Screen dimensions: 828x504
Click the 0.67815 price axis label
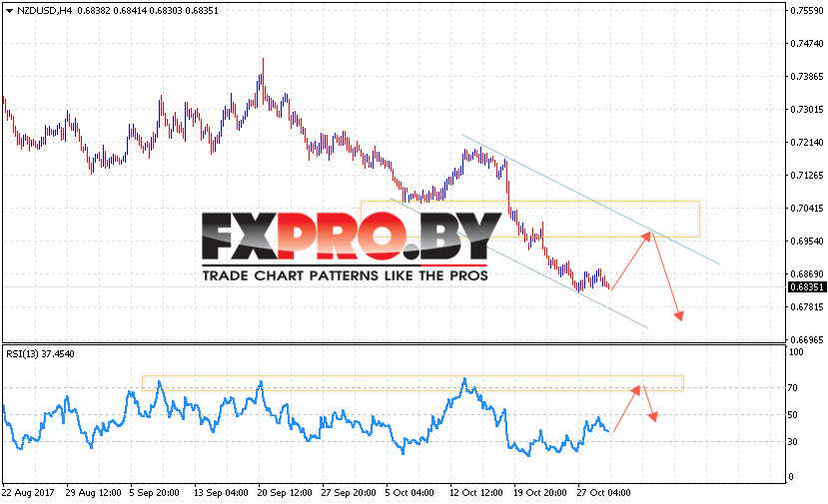(x=807, y=307)
